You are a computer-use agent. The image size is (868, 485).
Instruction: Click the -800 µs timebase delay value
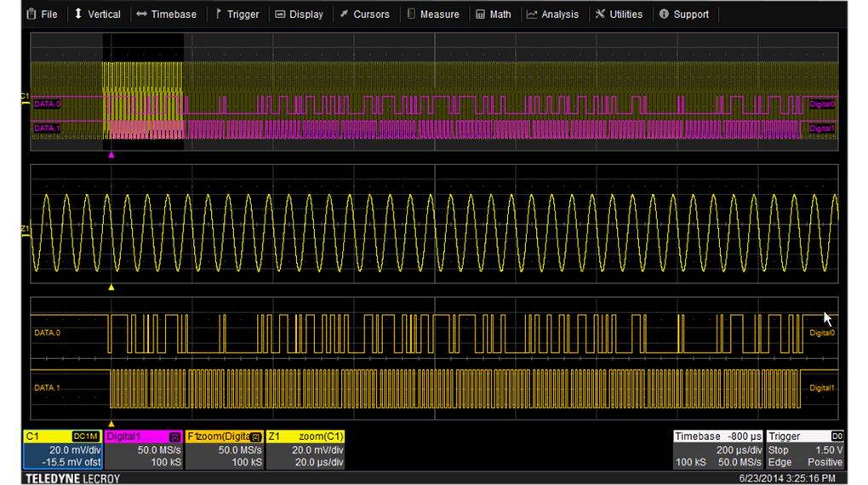click(x=745, y=436)
